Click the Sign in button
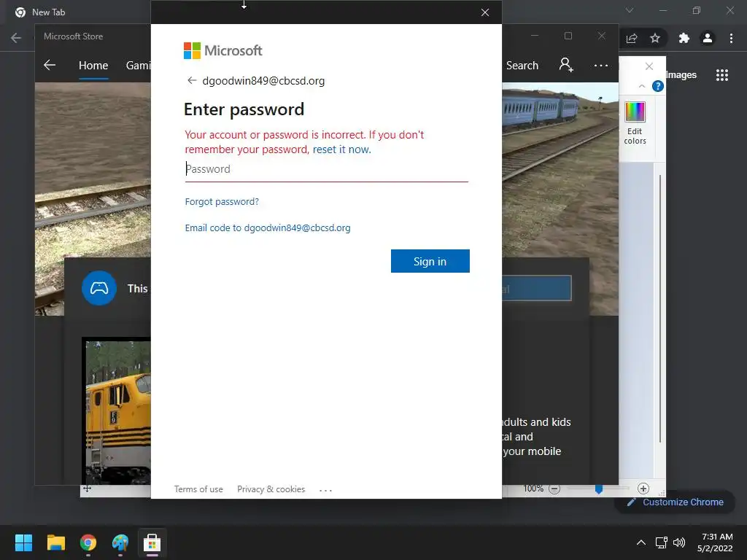The height and width of the screenshot is (560, 747). 430,261
